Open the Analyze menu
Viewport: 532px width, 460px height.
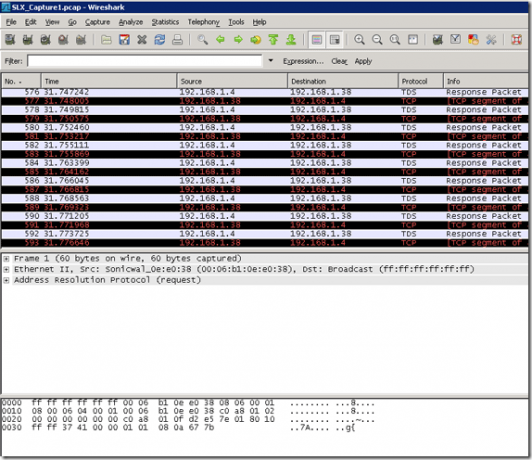click(131, 22)
